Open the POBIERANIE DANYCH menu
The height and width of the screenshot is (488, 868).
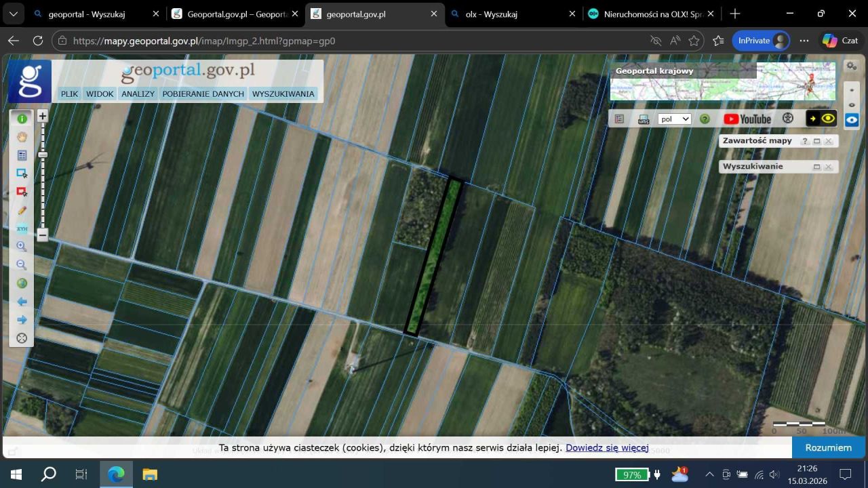coord(203,94)
